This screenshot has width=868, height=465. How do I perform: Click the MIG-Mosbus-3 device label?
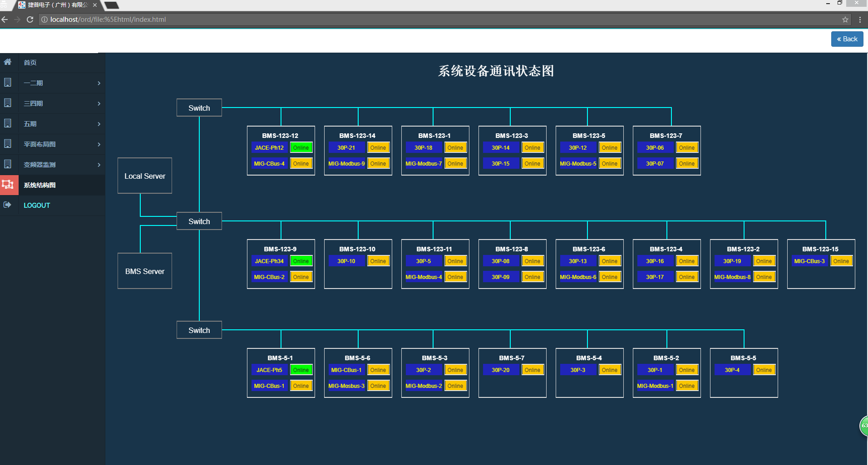(x=346, y=386)
